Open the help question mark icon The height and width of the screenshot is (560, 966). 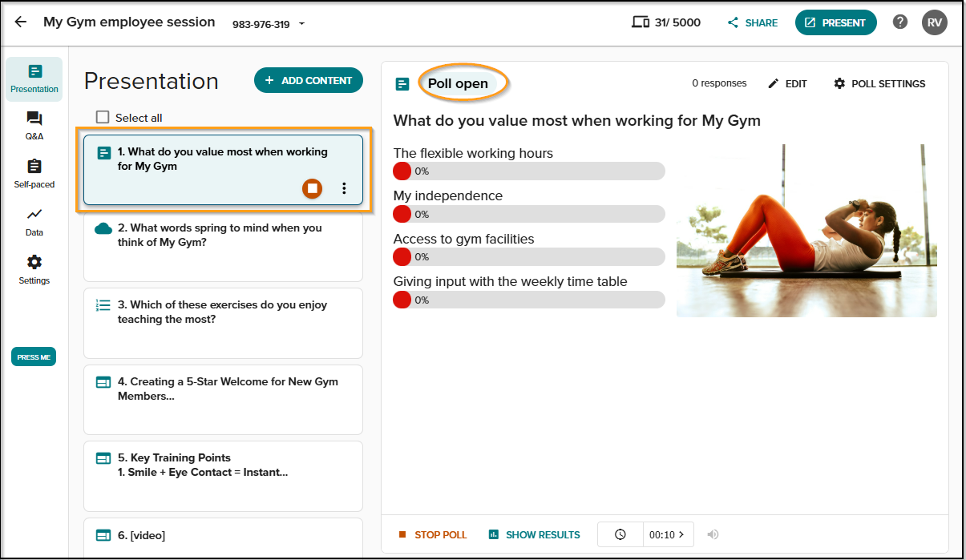click(x=900, y=22)
